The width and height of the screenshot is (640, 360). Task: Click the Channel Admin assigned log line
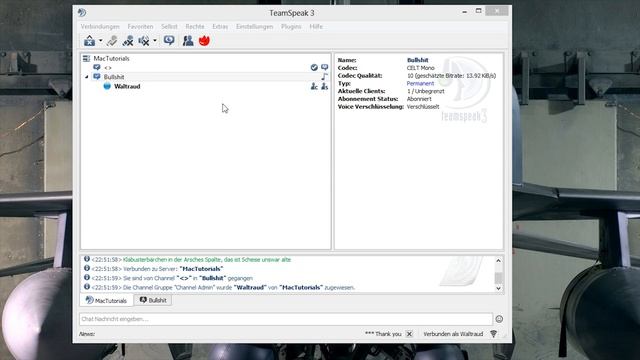coord(239,287)
